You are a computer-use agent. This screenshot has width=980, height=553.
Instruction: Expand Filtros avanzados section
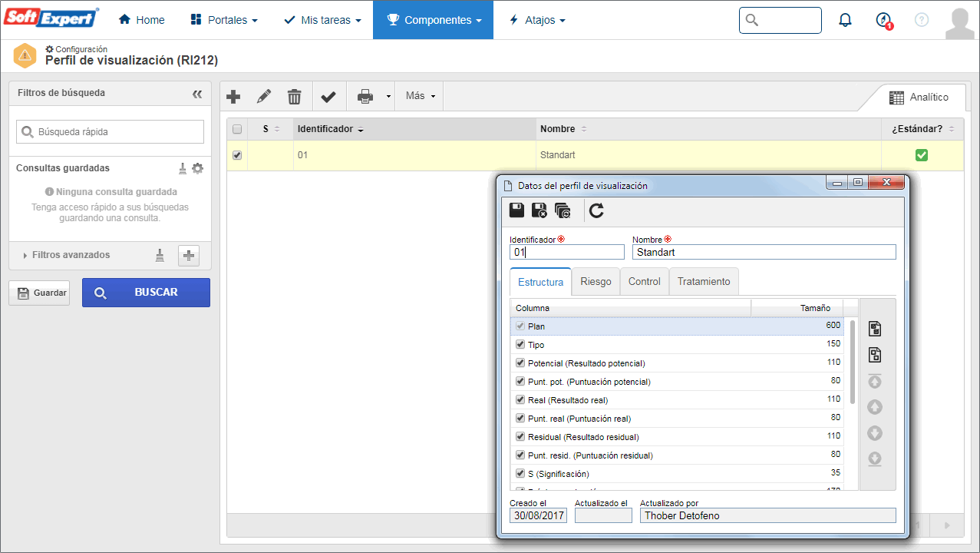tap(67, 255)
